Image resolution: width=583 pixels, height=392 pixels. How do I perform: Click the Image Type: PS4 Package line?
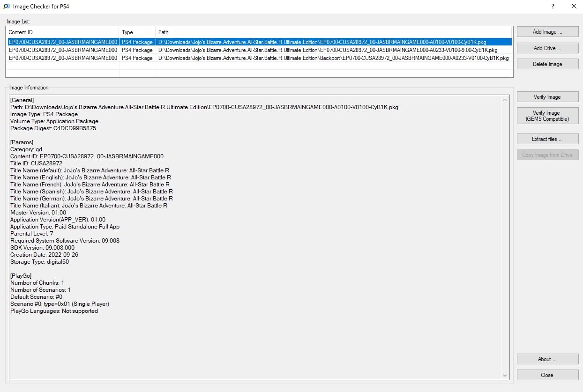[x=44, y=114]
